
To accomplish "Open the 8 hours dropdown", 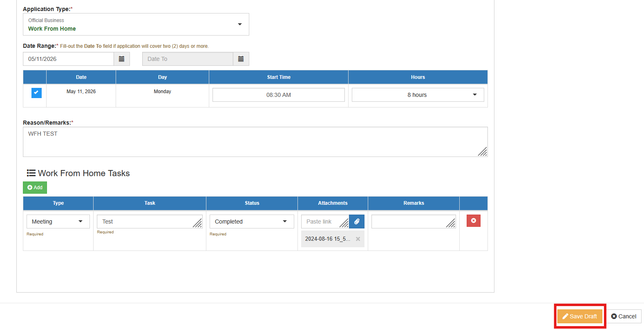I will click(x=418, y=95).
